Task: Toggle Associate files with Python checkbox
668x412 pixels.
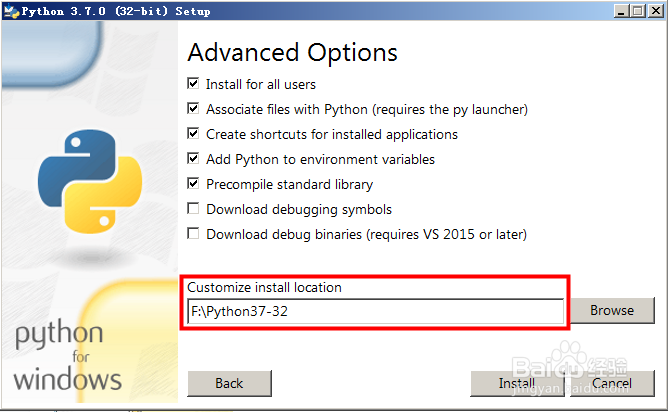Action: tap(193, 109)
